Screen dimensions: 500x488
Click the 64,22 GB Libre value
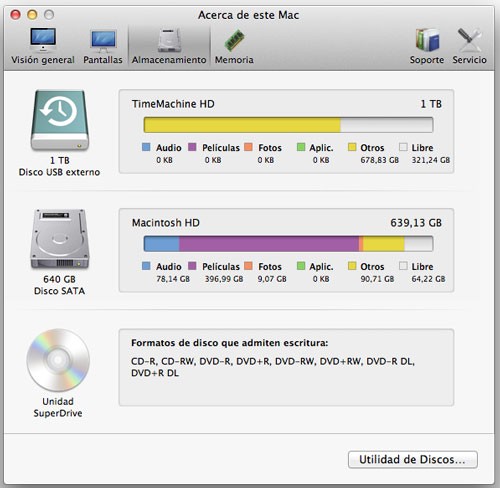click(428, 279)
